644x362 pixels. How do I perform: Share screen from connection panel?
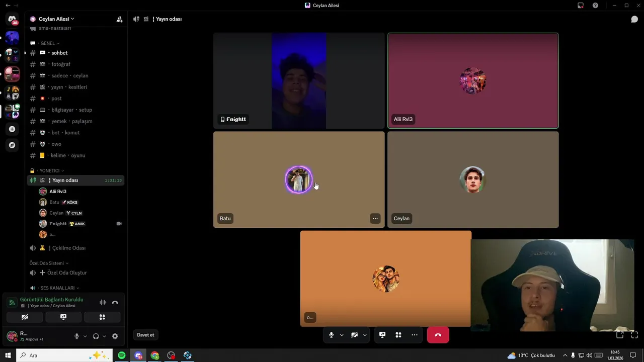click(x=63, y=317)
